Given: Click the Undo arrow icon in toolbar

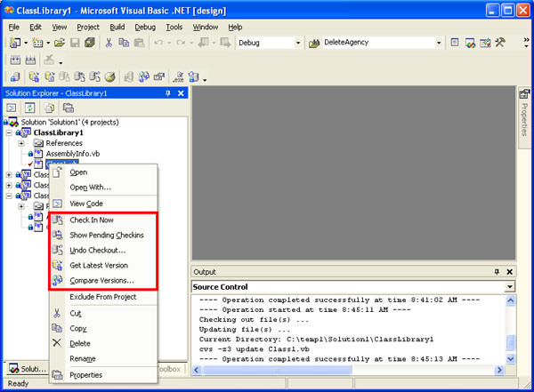Looking at the screenshot, I should (x=158, y=43).
